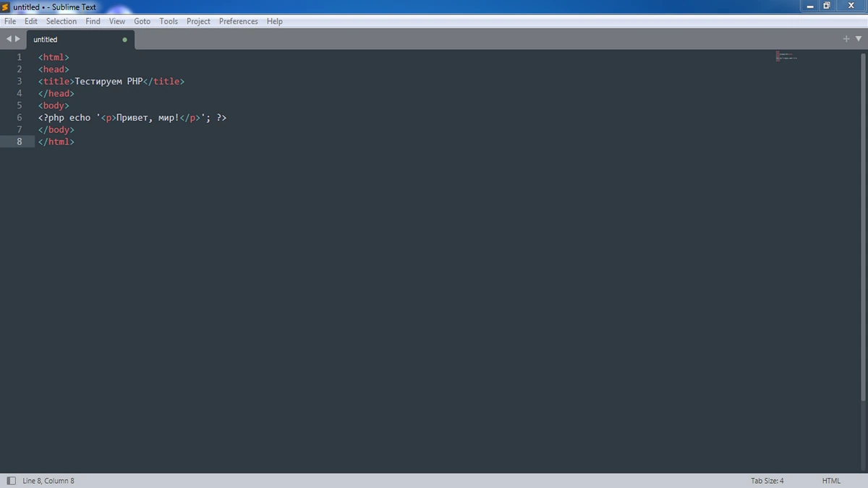The height and width of the screenshot is (488, 868).
Task: Click the title text Тестируем PHP
Action: pyautogui.click(x=109, y=82)
